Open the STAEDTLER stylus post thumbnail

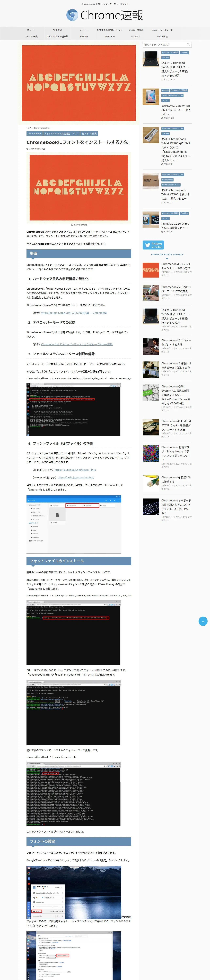150,135
